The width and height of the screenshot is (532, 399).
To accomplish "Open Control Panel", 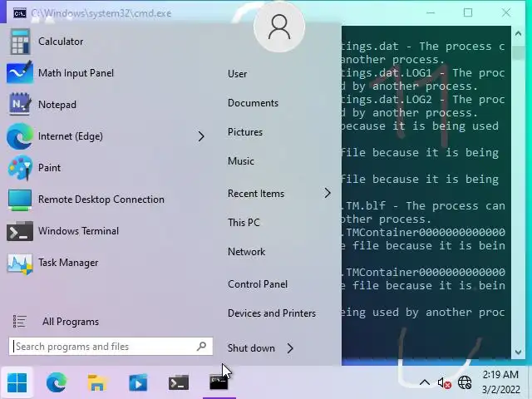I will pyautogui.click(x=258, y=284).
